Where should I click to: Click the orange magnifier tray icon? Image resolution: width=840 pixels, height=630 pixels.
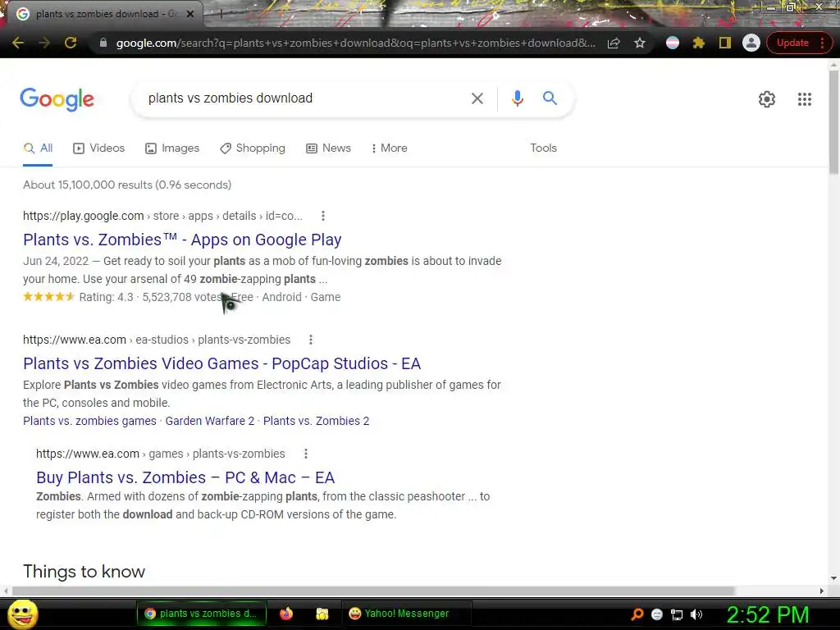point(637,614)
